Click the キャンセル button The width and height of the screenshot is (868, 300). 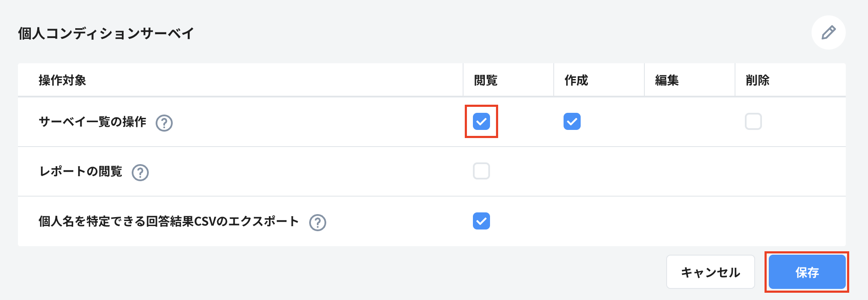[710, 272]
